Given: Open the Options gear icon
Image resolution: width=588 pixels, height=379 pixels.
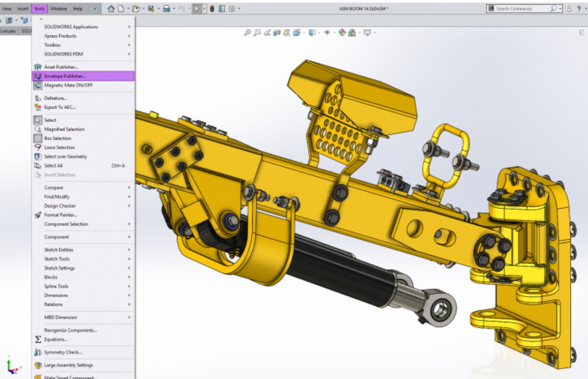Looking at the screenshot, I should tap(232, 9).
